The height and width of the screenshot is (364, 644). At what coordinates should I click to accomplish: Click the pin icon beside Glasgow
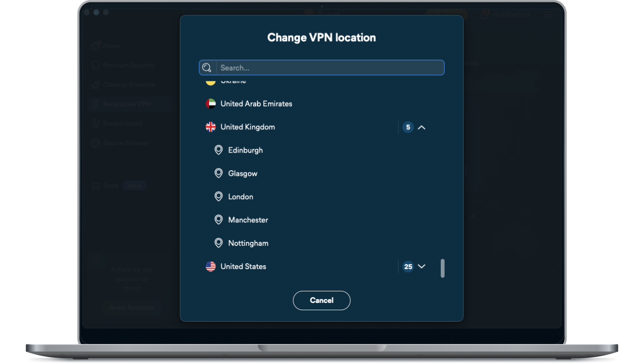click(x=219, y=173)
